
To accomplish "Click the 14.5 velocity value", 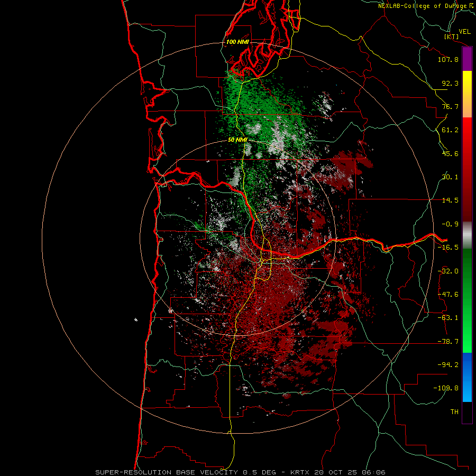I will click(x=450, y=200).
